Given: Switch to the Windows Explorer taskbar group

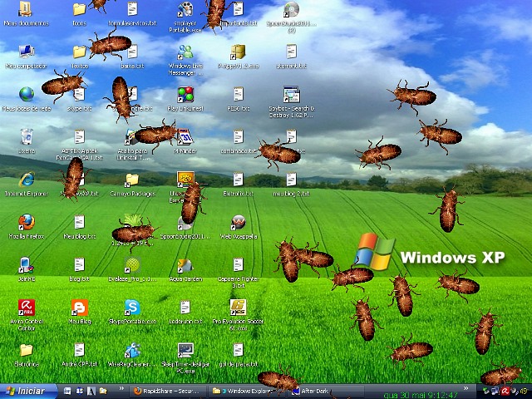Looking at the screenshot, I should click(247, 392).
